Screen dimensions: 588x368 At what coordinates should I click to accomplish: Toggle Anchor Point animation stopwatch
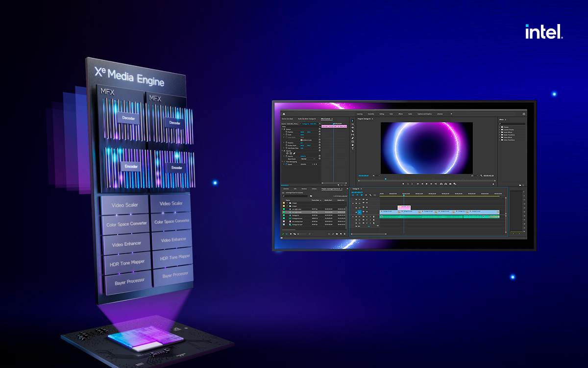(x=287, y=145)
